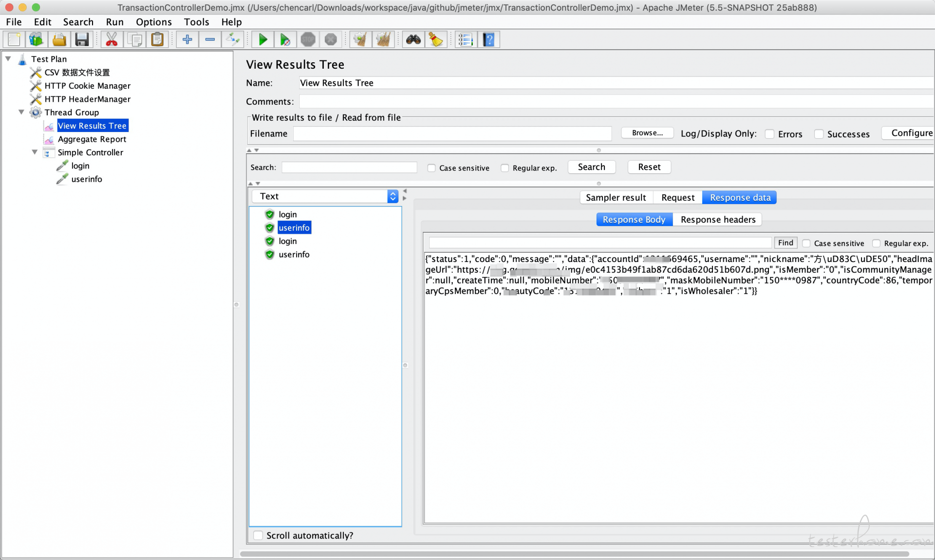The width and height of the screenshot is (935, 560).
Task: Click the Expand All plus icon
Action: 187,39
